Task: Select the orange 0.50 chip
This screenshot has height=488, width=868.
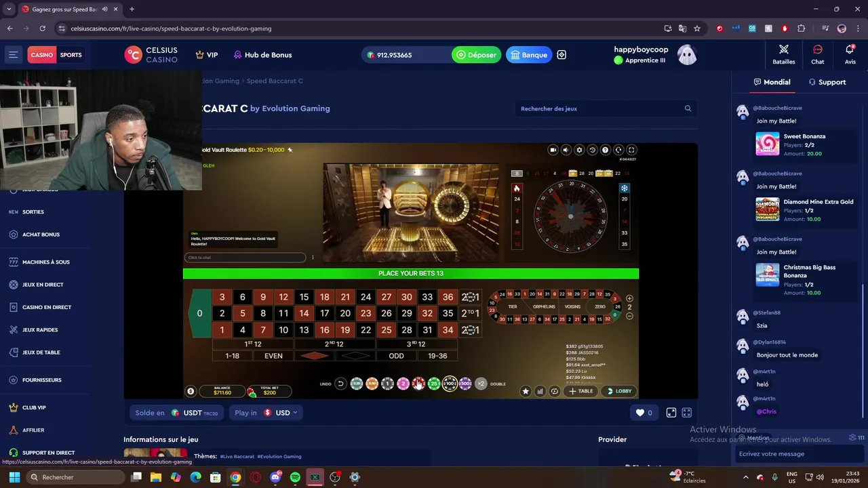Action: point(372,384)
